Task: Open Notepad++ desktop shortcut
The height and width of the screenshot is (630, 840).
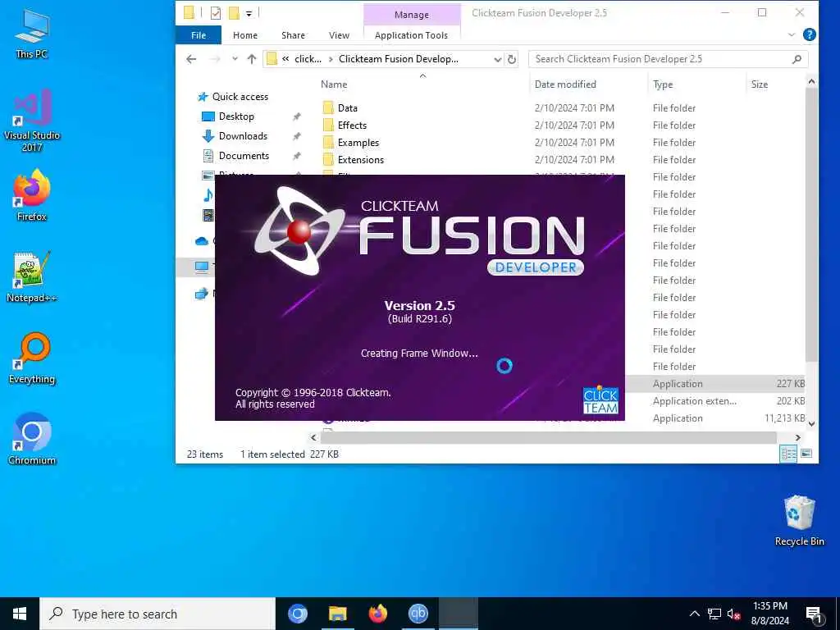Action: 32,277
